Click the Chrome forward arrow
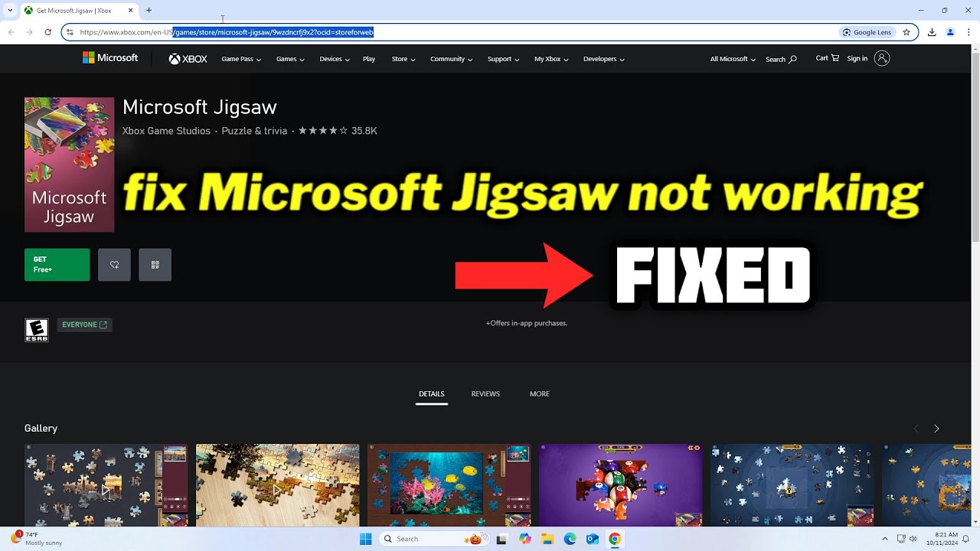980x551 pixels. 29,32
